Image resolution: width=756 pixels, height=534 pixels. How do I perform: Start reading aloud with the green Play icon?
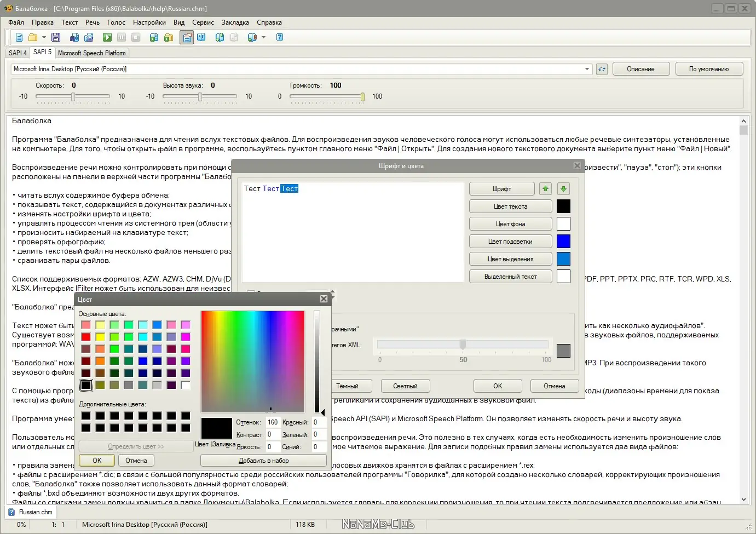[107, 37]
